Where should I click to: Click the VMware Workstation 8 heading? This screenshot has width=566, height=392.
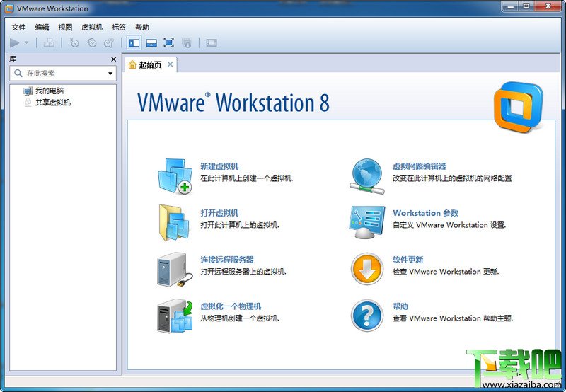pos(233,103)
